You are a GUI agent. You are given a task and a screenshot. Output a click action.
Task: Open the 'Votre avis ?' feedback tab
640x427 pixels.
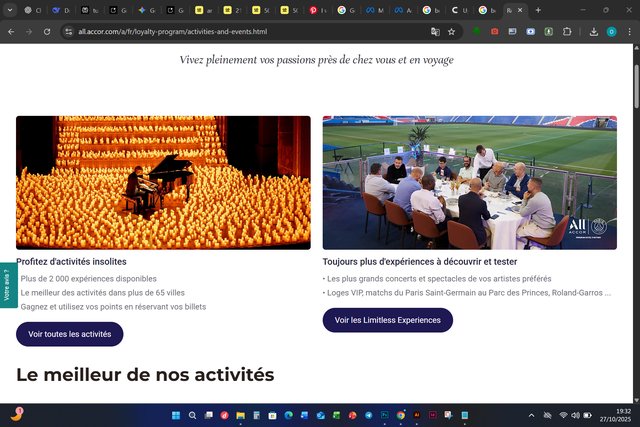[x=7, y=285]
